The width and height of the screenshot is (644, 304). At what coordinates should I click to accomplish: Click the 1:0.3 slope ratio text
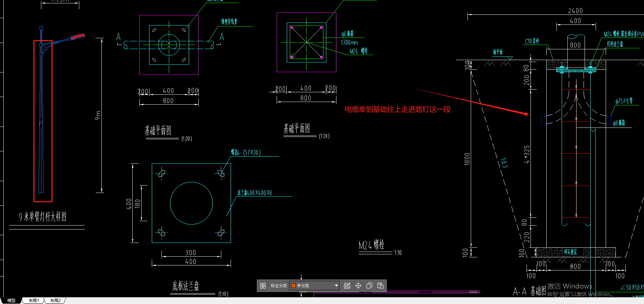[504, 163]
